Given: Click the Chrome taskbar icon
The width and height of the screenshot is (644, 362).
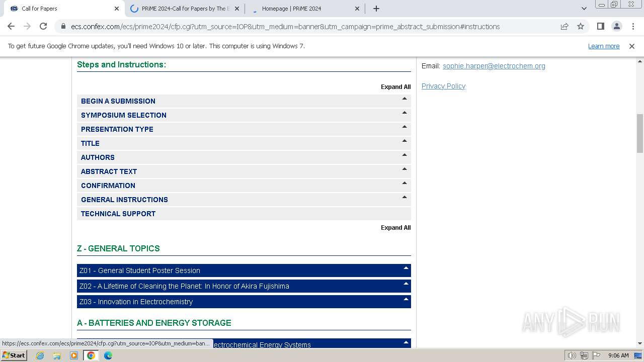Looking at the screenshot, I should coord(91,355).
